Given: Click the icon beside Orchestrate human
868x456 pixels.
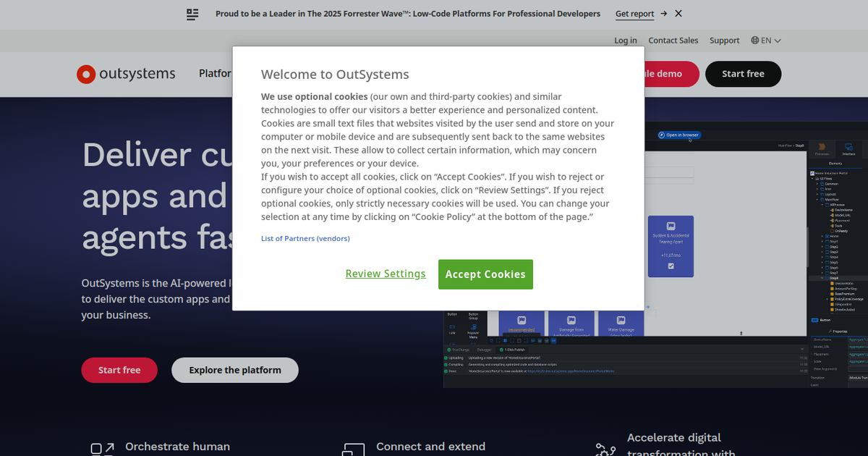Looking at the screenshot, I should click(x=102, y=450).
